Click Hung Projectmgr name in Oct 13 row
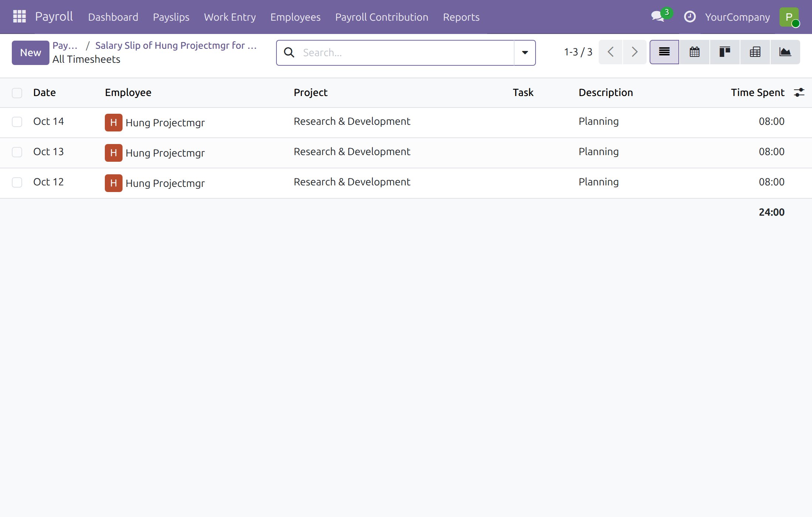The width and height of the screenshot is (812, 517). (x=165, y=153)
